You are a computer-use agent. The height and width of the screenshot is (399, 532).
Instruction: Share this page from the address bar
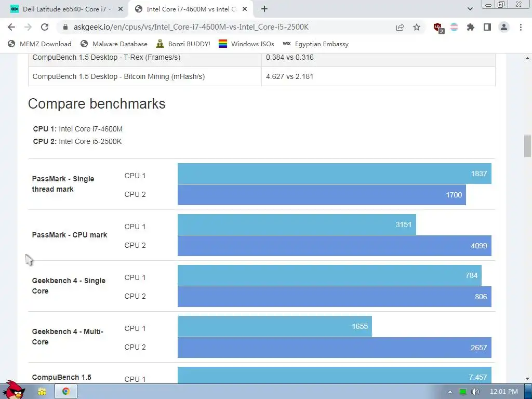[x=400, y=27]
